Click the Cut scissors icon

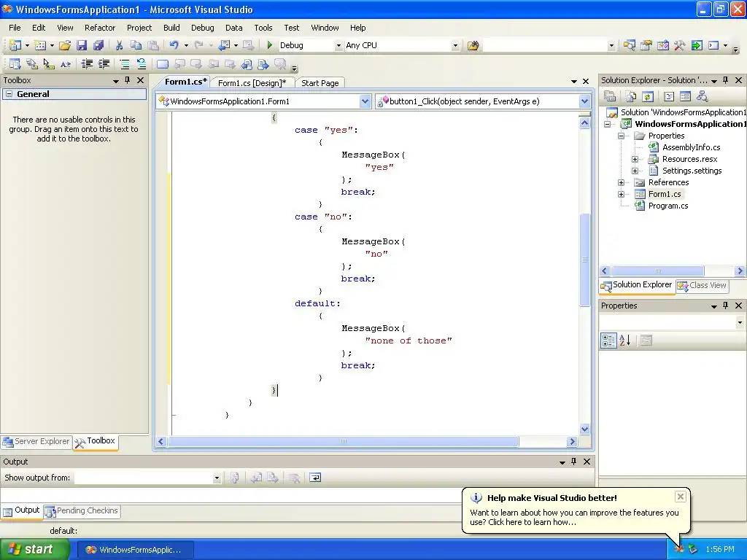119,45
